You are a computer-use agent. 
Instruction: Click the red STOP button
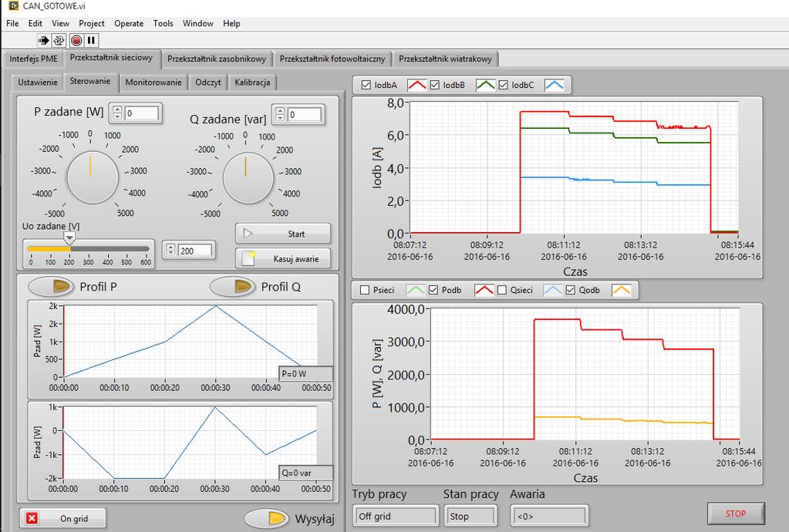(x=736, y=513)
